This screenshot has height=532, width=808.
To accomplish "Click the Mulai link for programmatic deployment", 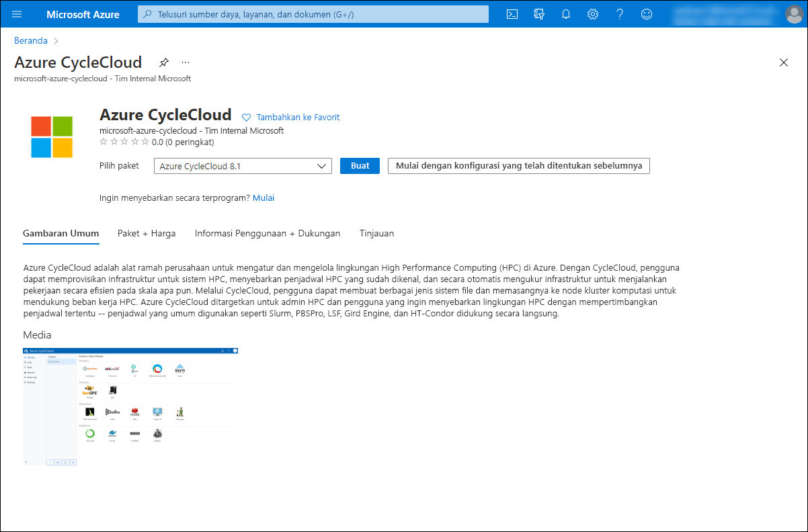I will [x=263, y=197].
